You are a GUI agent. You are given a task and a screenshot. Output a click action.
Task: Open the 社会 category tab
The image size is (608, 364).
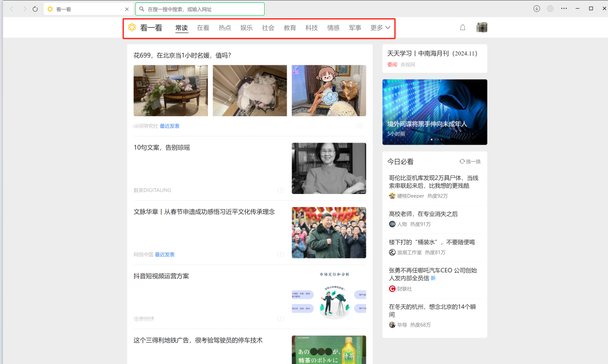[x=268, y=28]
